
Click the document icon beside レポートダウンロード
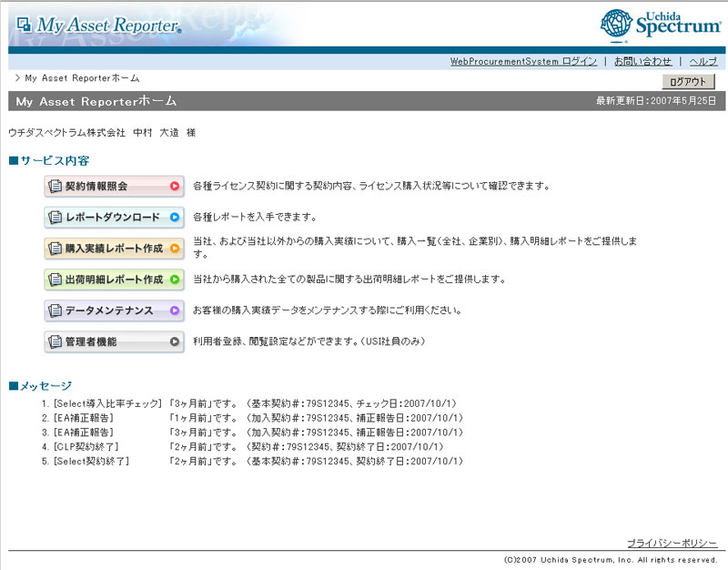click(55, 217)
